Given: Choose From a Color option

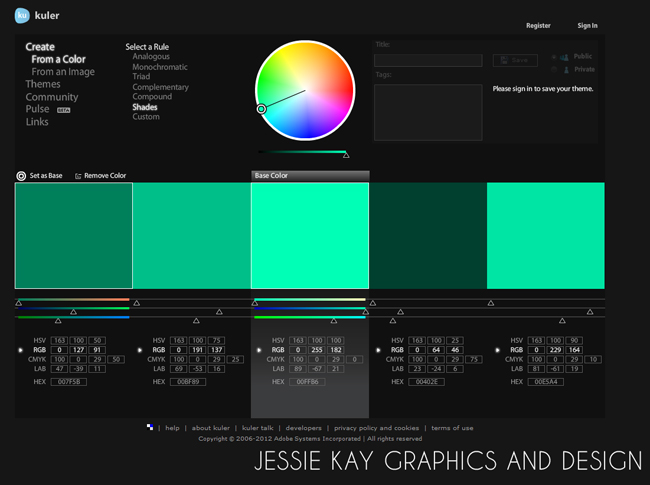Looking at the screenshot, I should 58,59.
